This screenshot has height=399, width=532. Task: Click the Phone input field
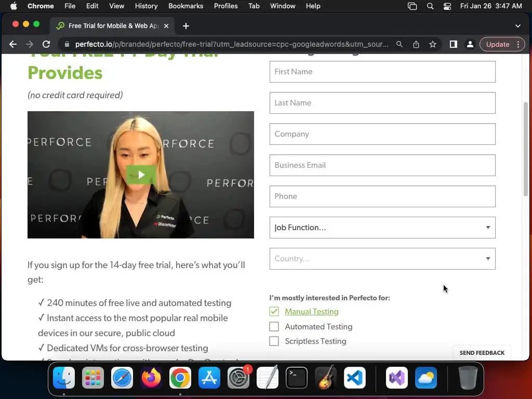pyautogui.click(x=382, y=196)
